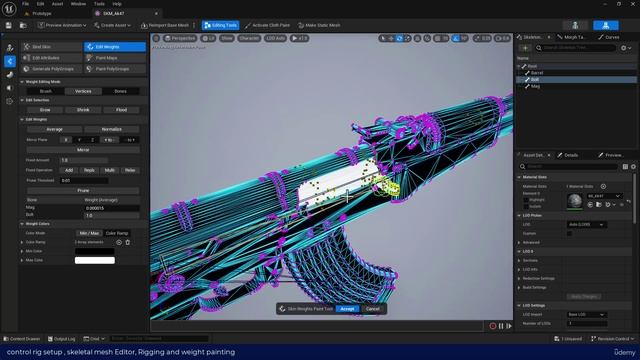Click the details panel table view icon
The height and width of the screenshot is (360, 640).
625,167
